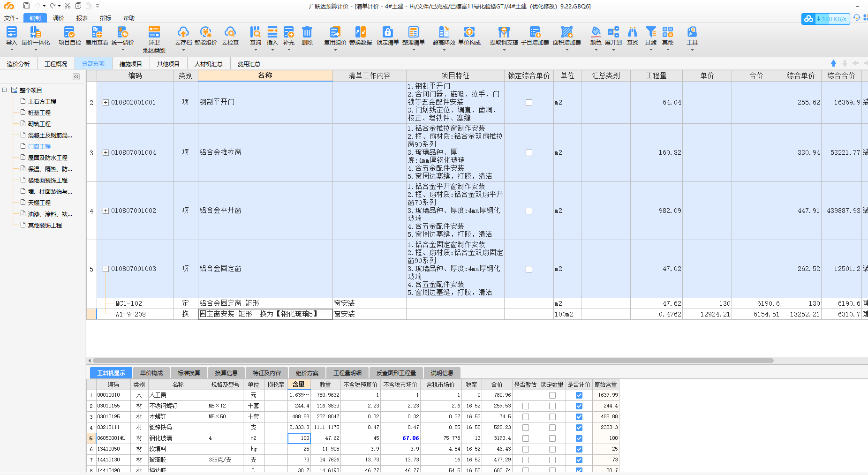Tick 锁定综合单价 checkbox for 铝合金推拉窗
This screenshot has width=868, height=475.
[x=529, y=153]
